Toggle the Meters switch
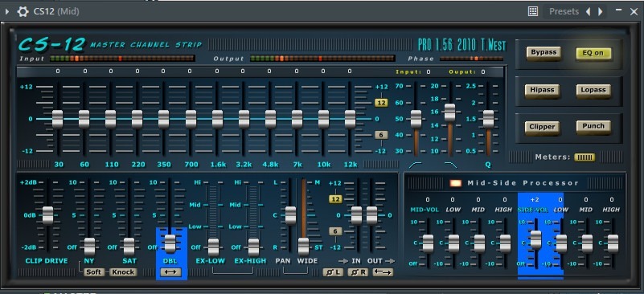The width and height of the screenshot is (644, 294). click(x=584, y=157)
